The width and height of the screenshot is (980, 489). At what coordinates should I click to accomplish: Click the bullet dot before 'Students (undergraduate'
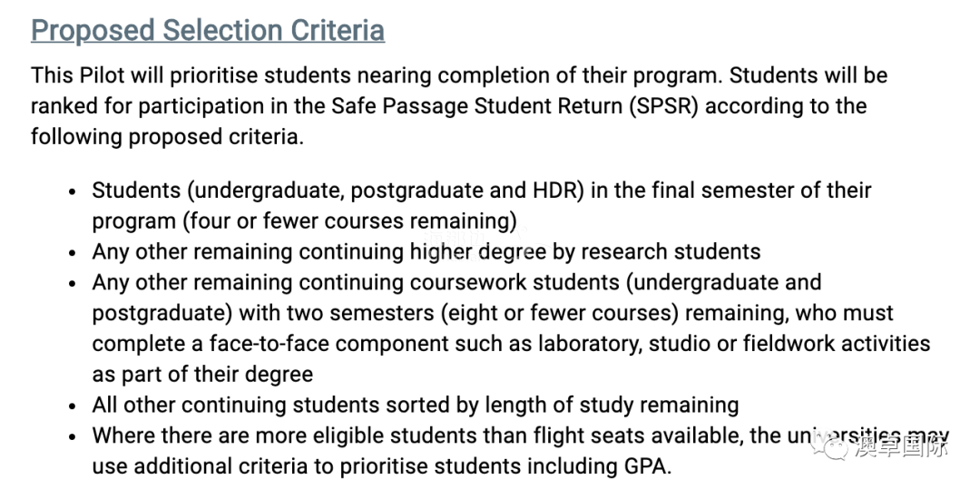point(73,191)
